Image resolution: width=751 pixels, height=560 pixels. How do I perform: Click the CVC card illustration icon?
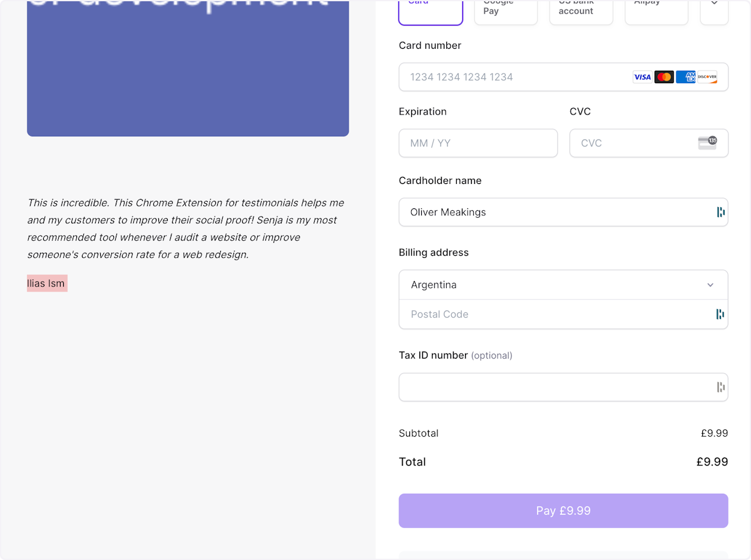707,143
